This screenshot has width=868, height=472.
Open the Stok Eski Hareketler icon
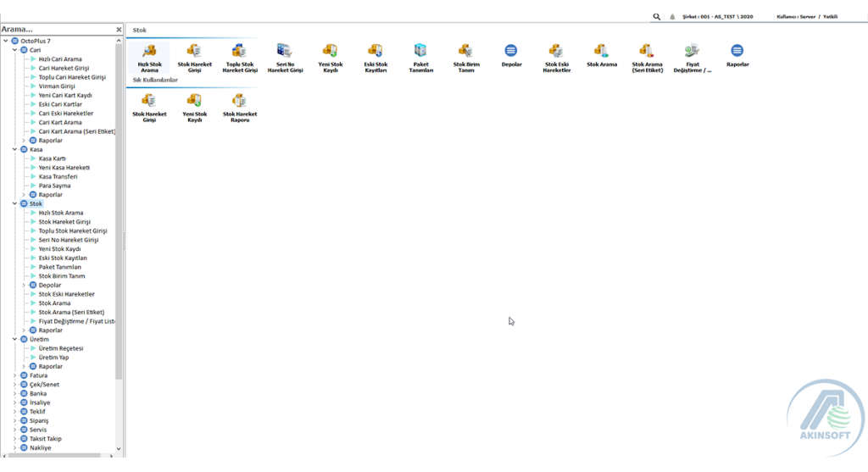(556, 53)
